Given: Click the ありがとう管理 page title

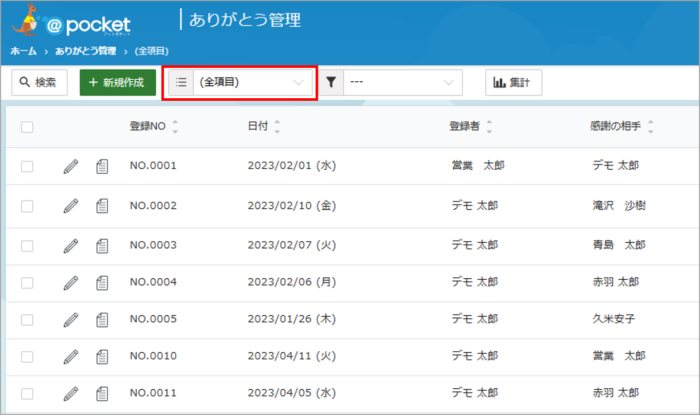Looking at the screenshot, I should click(x=245, y=20).
